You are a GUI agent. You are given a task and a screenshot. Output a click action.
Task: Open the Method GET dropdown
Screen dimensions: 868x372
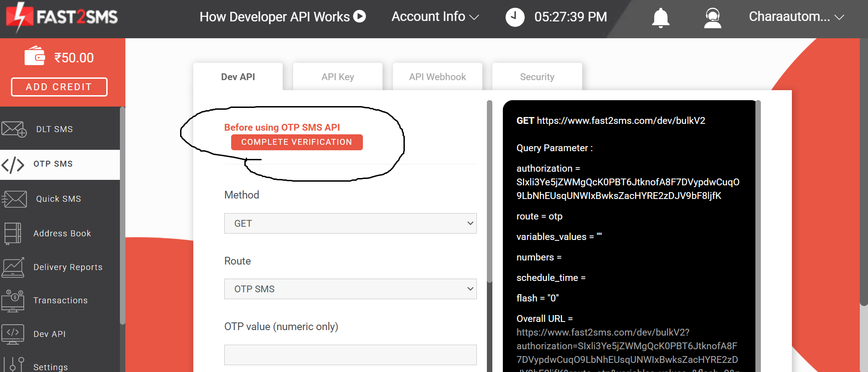[350, 224]
